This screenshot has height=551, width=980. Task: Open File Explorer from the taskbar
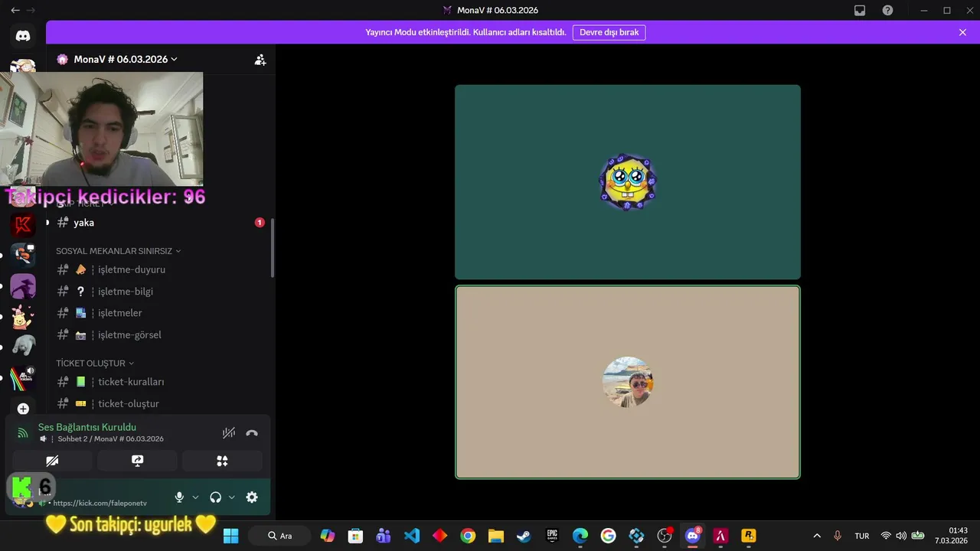coord(496,536)
